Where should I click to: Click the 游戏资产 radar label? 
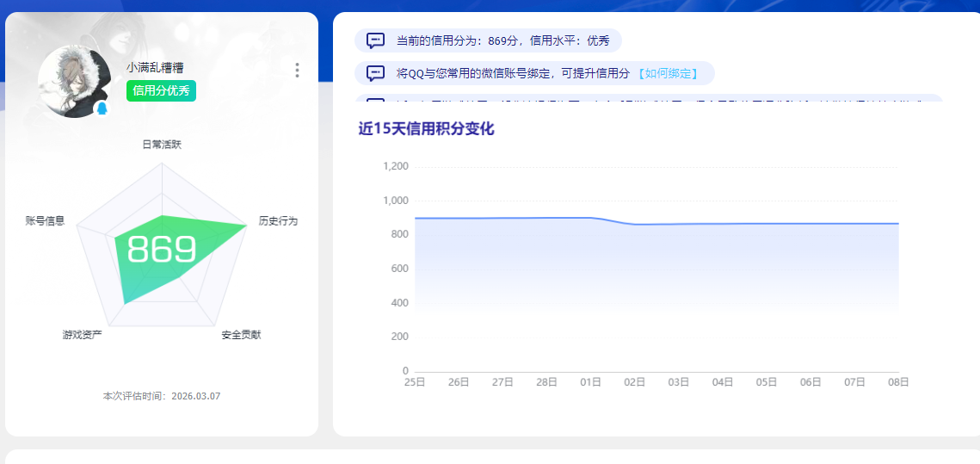click(83, 335)
